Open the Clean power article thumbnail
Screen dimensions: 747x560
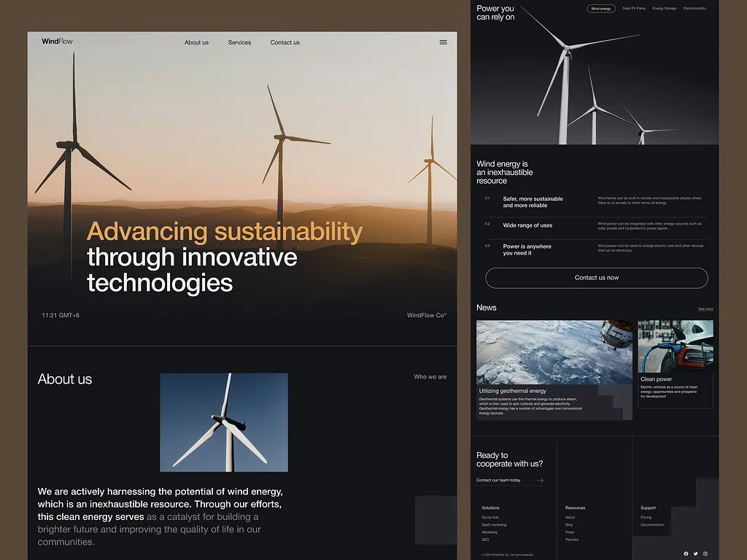(x=676, y=346)
